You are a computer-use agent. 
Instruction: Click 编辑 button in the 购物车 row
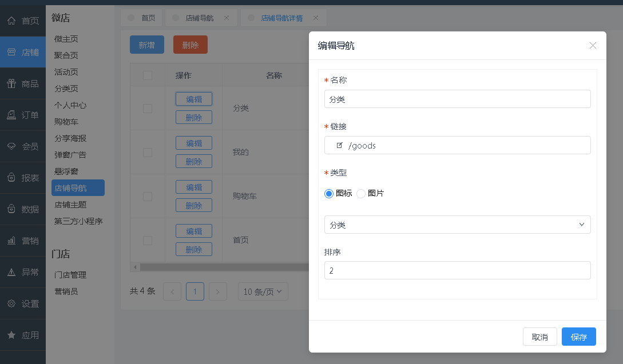click(194, 187)
